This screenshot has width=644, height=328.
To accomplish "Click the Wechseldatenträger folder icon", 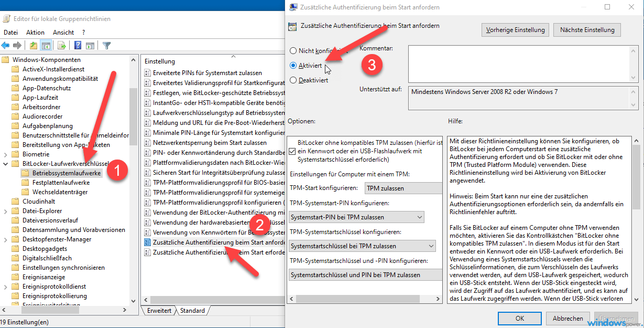I will click(26, 192).
